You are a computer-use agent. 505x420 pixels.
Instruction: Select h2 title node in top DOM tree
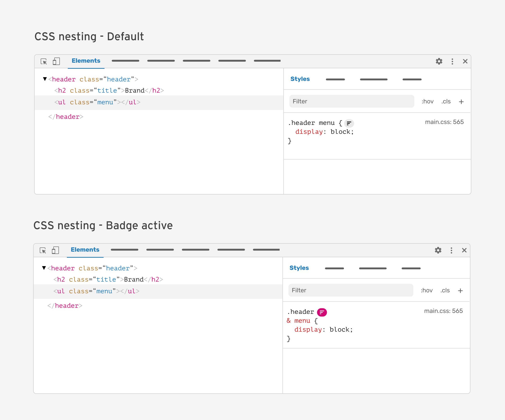click(109, 91)
